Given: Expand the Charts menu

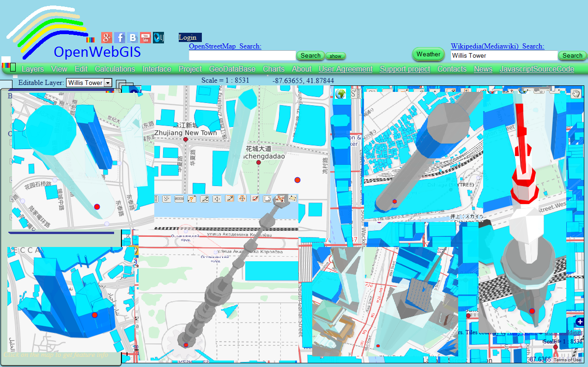Looking at the screenshot, I should 273,69.
